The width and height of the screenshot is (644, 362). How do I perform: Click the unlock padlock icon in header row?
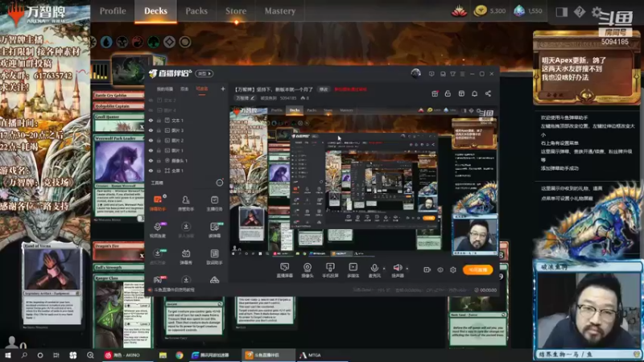click(x=448, y=93)
